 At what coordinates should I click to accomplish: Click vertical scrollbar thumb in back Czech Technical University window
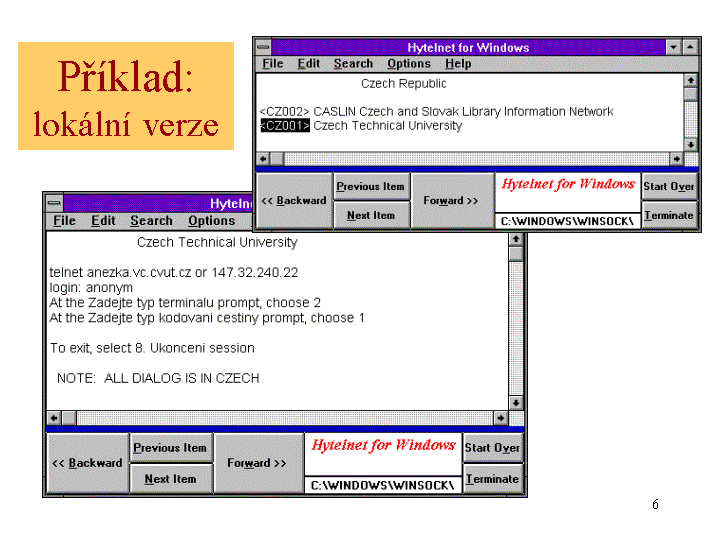point(516,254)
